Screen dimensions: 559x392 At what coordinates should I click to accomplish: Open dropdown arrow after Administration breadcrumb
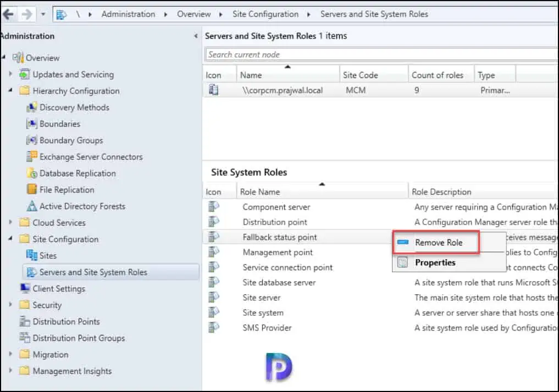[166, 15]
